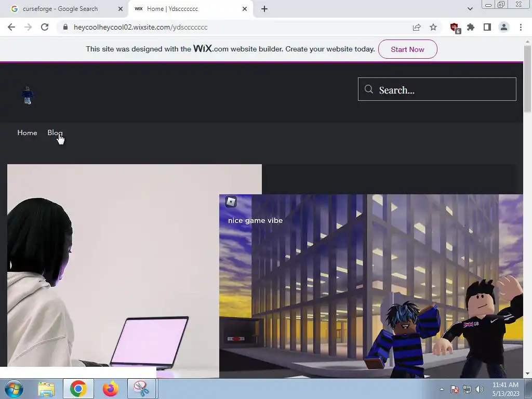Click the Start Now Wix button
This screenshot has width=532, height=399.
coord(407,49)
